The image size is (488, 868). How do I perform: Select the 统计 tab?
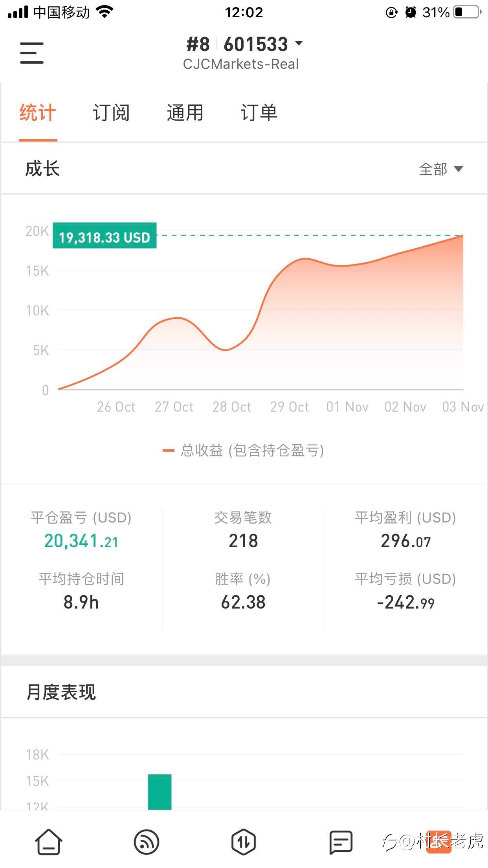point(38,113)
